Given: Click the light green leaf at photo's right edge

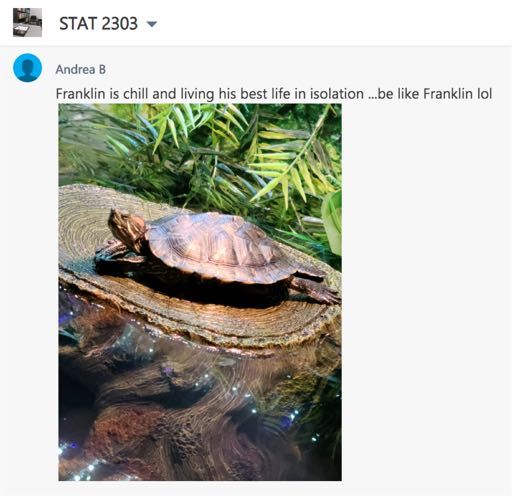Looking at the screenshot, I should [x=332, y=222].
